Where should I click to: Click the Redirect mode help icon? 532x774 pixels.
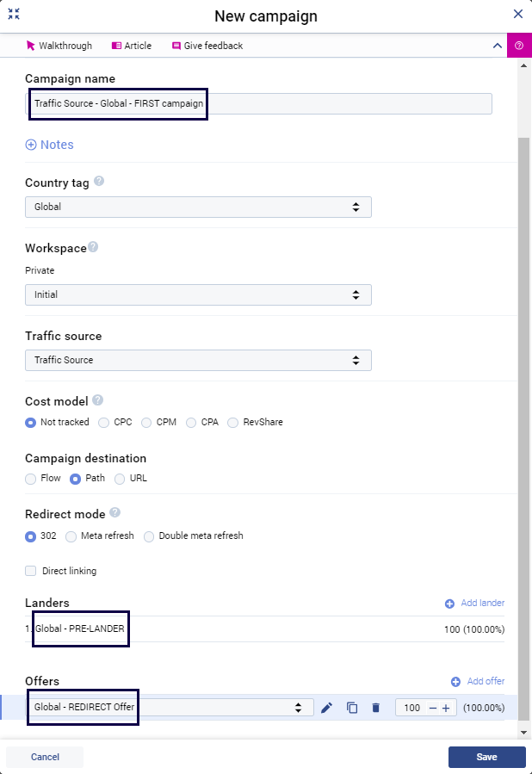point(114,513)
